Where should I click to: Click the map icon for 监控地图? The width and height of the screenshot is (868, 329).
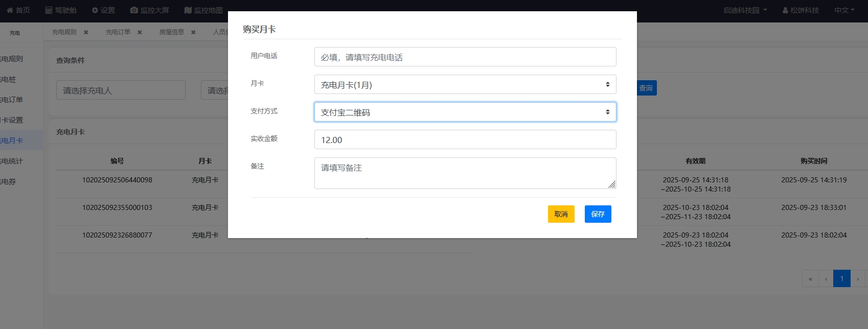(188, 10)
